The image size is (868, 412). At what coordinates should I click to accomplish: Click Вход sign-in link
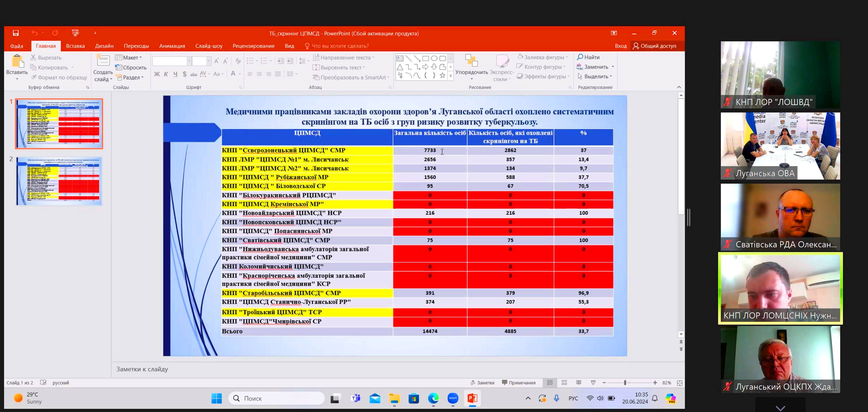[620, 46]
